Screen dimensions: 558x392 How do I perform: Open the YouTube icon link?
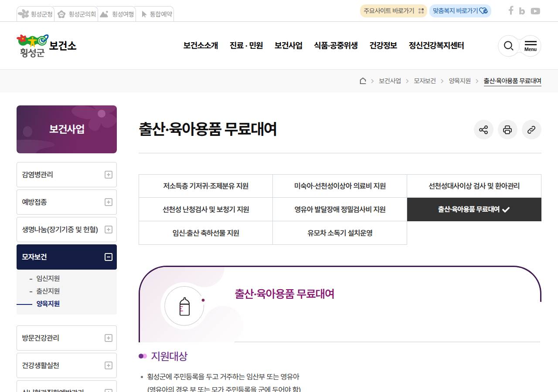(535, 11)
